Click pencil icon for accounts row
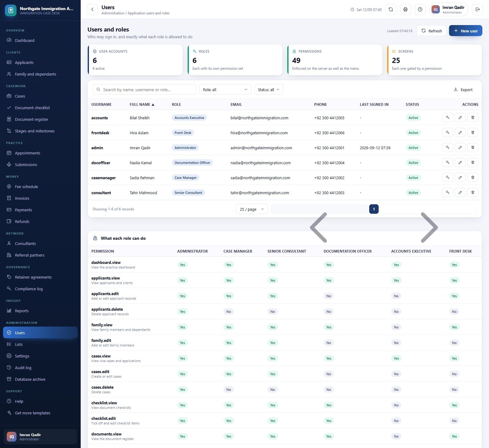Screen dimensions: 489x448 [x=460, y=117]
